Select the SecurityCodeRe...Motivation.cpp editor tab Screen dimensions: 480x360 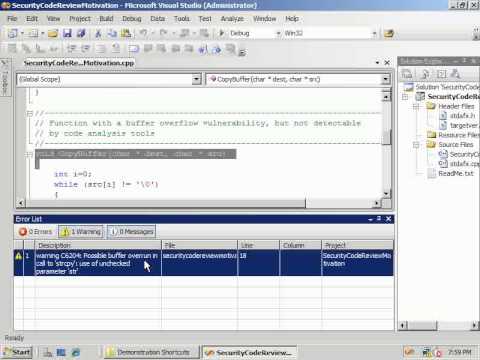pyautogui.click(x=79, y=63)
